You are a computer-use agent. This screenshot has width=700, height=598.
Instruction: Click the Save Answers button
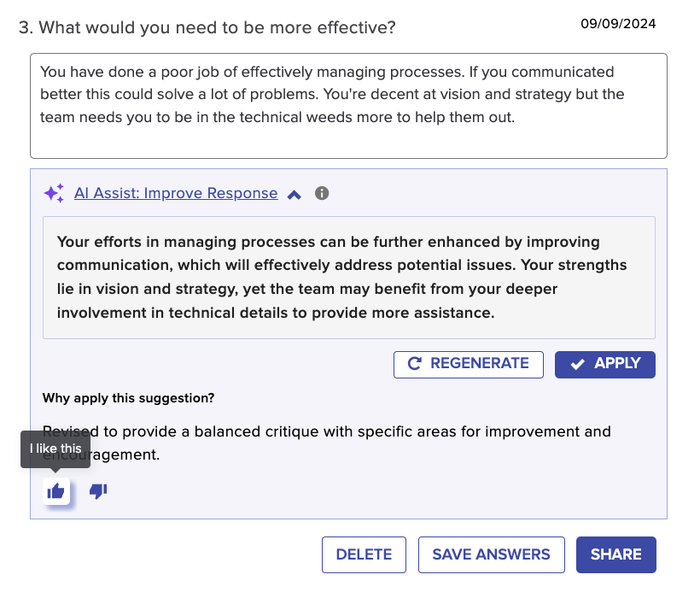pos(491,554)
